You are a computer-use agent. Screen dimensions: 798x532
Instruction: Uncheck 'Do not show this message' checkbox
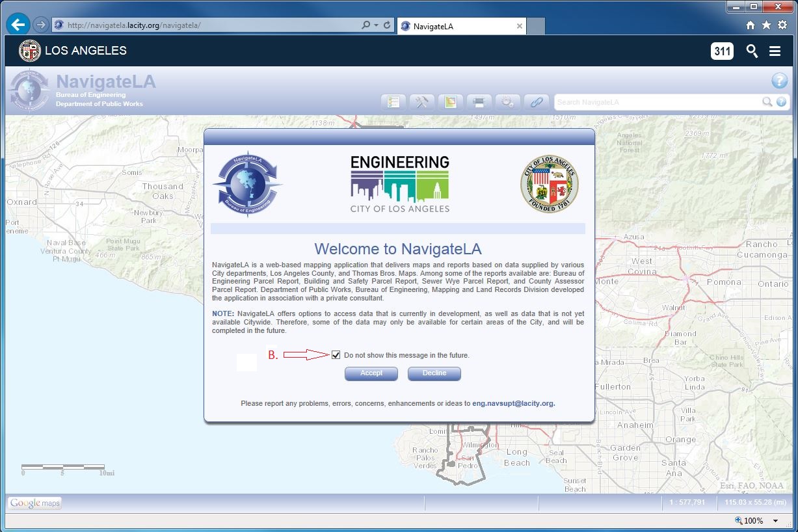pyautogui.click(x=336, y=355)
